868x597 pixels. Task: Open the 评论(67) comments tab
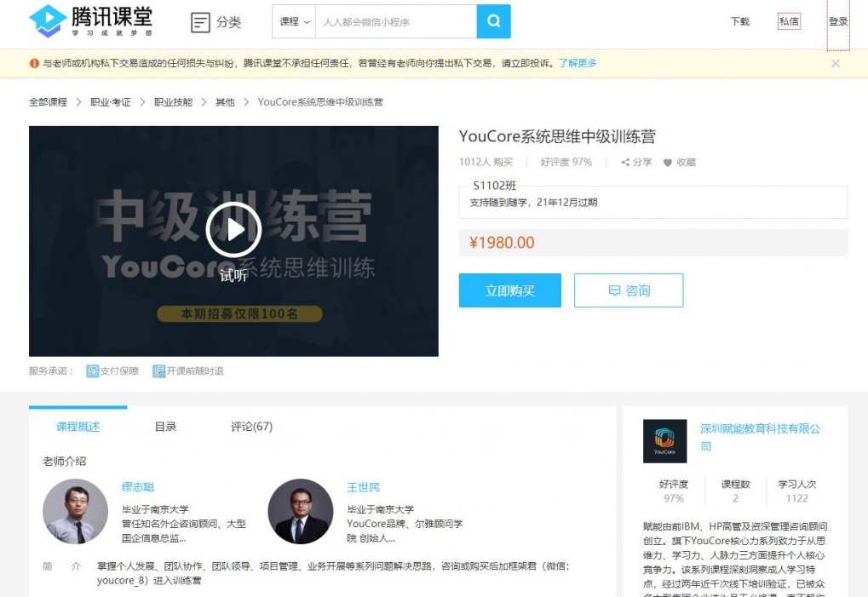click(250, 426)
